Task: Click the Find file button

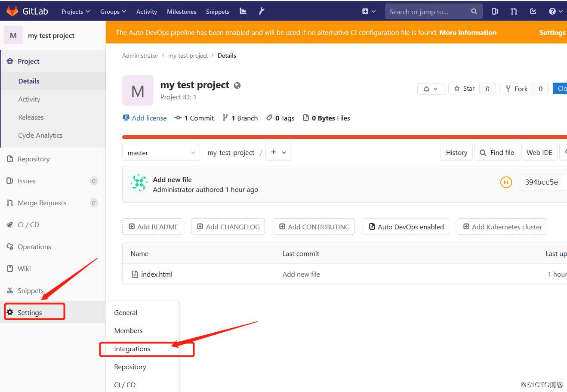Action: coord(497,152)
